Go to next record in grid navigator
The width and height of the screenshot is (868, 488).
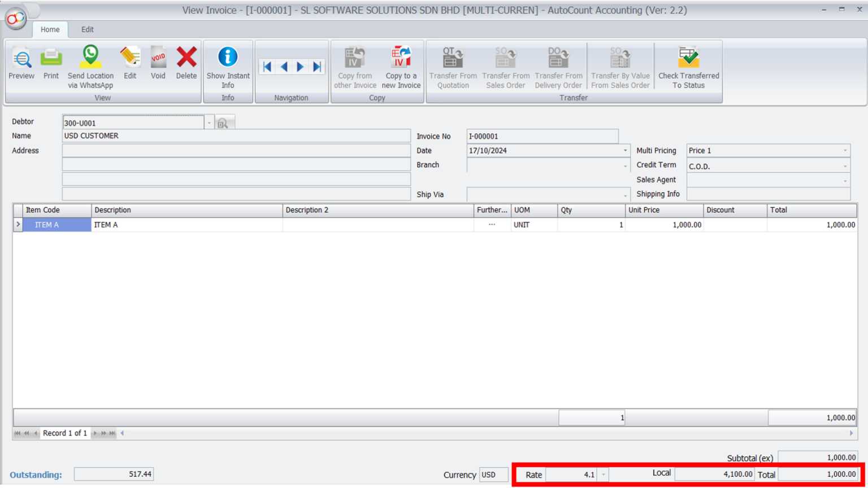pos(95,433)
